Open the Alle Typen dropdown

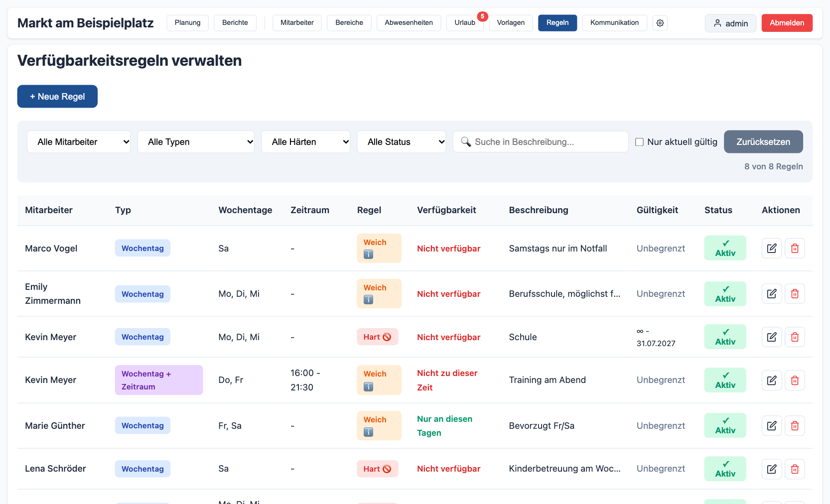[196, 142]
